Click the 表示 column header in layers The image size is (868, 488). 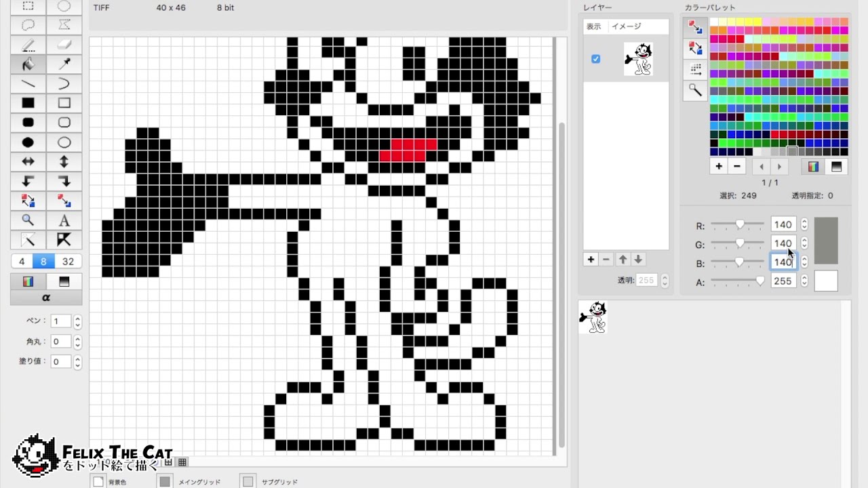(x=594, y=26)
